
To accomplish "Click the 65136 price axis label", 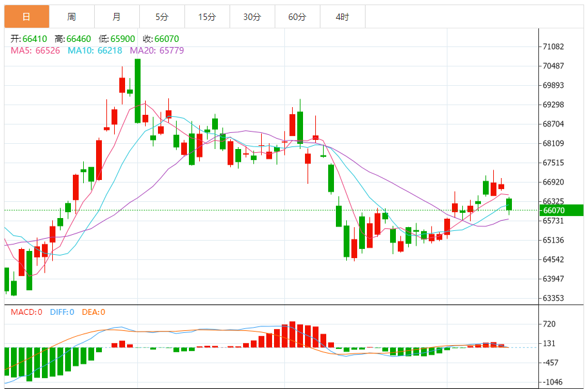I will [553, 240].
